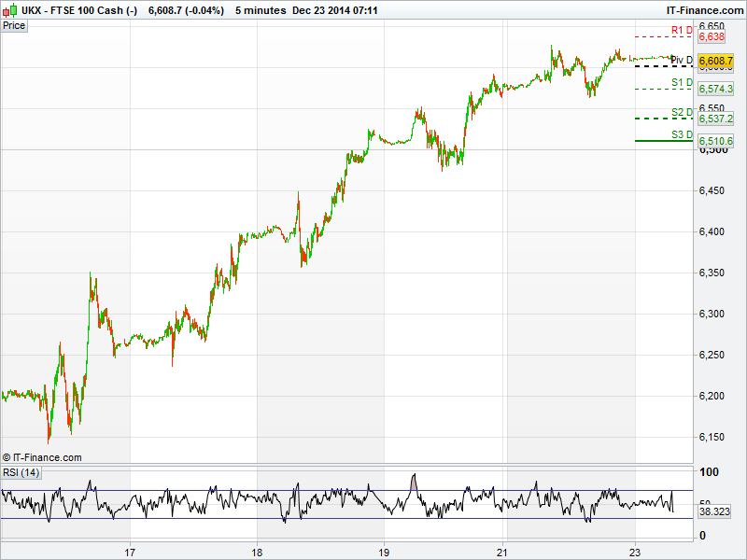Select the yellow 6,608.7 current price tag
Viewport: 747px width, 560px height.
tap(715, 60)
